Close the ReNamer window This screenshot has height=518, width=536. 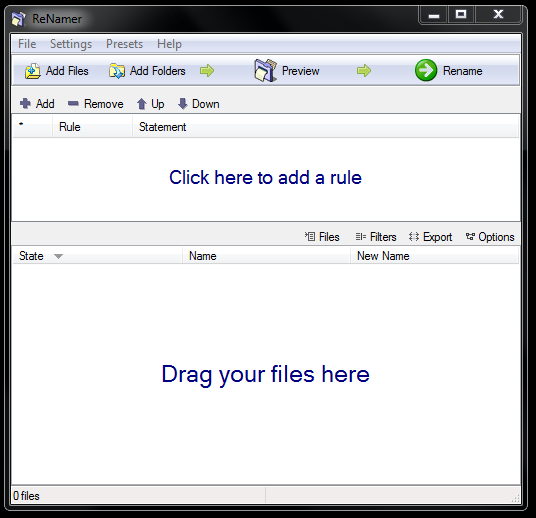(498, 15)
